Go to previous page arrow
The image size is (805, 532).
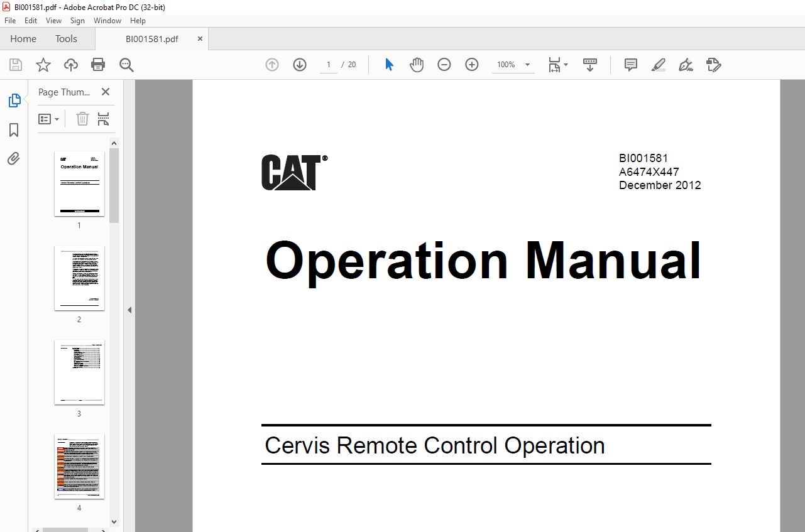(272, 65)
